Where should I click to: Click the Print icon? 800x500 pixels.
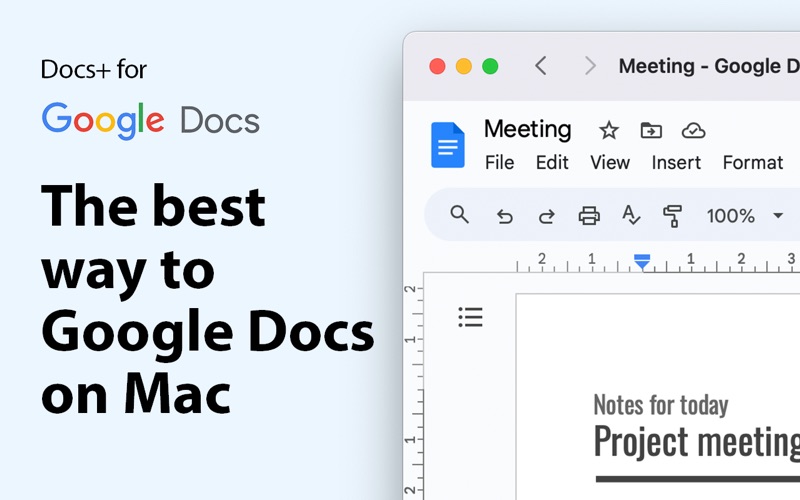tap(589, 216)
